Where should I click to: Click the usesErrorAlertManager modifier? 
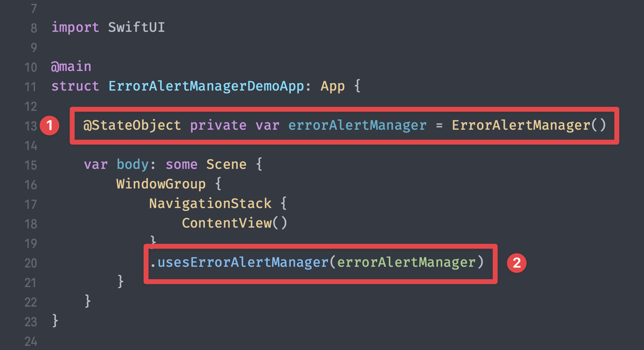[243, 262]
